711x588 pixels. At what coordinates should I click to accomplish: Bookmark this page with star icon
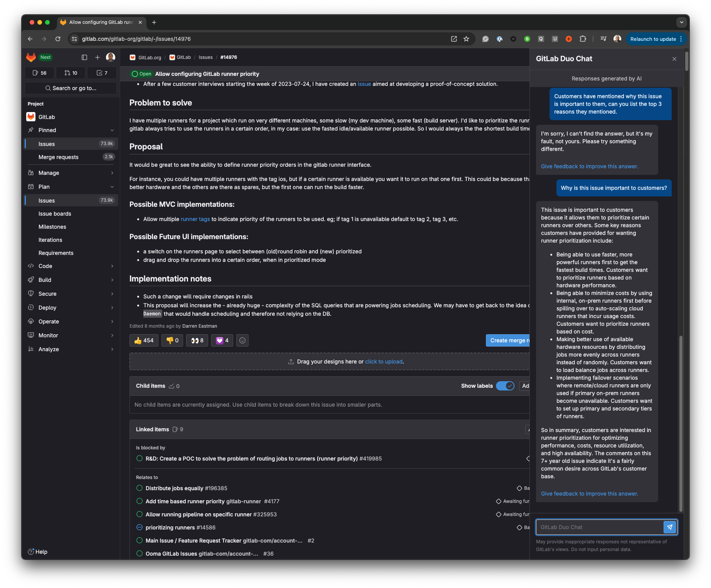pos(466,39)
